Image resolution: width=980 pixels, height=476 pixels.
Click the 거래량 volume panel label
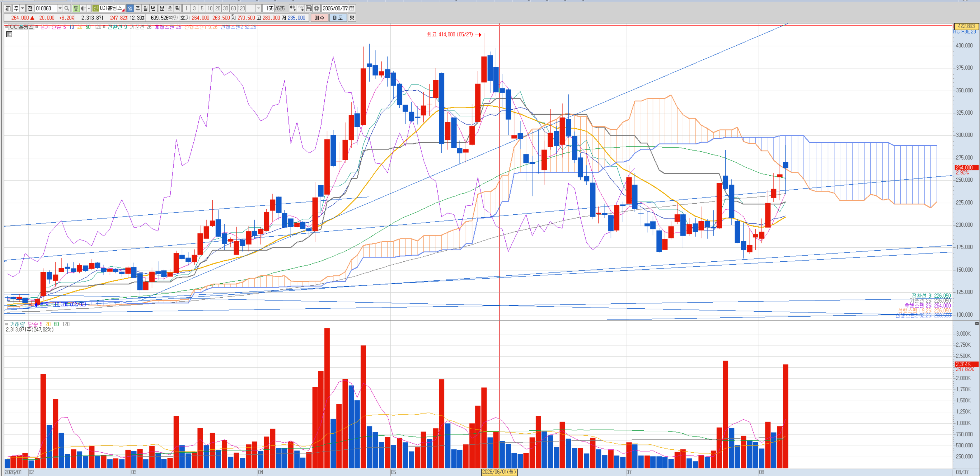pos(17,324)
